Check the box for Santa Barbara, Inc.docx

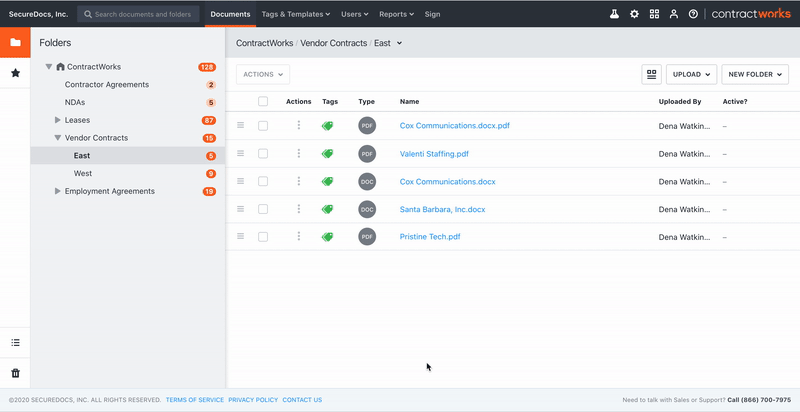[263, 209]
